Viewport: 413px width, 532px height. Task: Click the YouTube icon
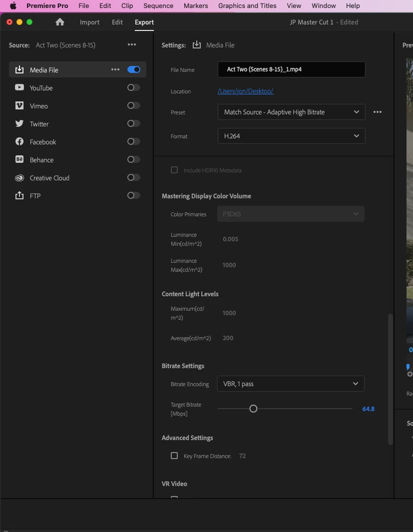coord(19,87)
